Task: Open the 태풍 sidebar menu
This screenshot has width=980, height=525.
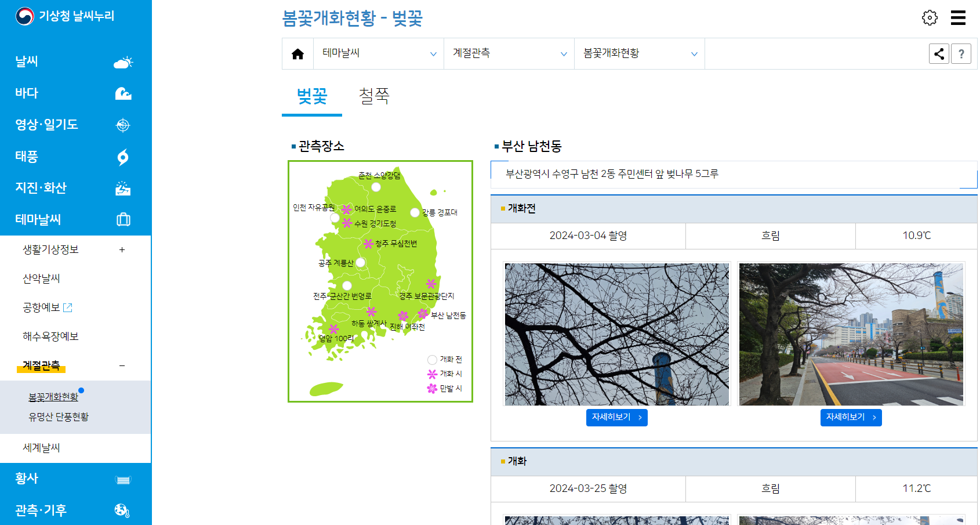Action: click(x=75, y=157)
